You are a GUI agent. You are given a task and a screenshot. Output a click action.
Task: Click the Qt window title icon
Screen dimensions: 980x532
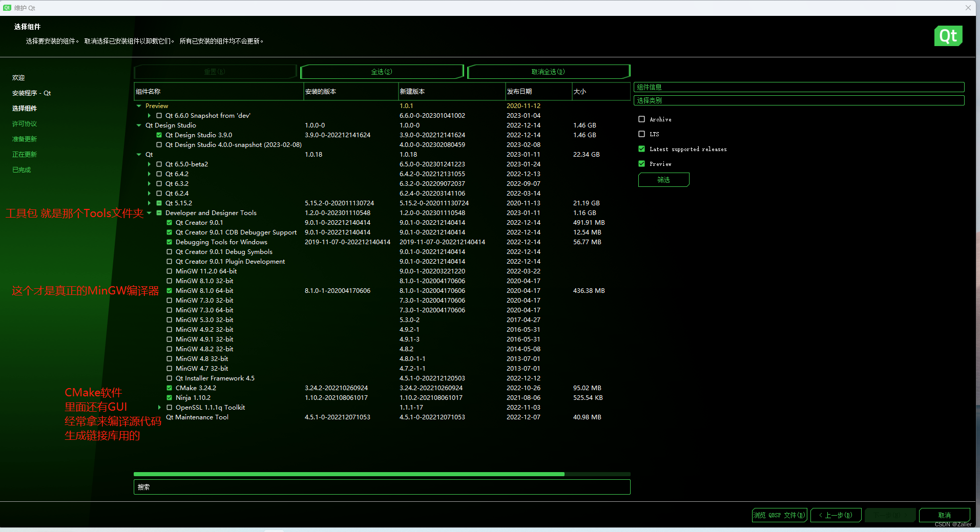[x=7, y=8]
